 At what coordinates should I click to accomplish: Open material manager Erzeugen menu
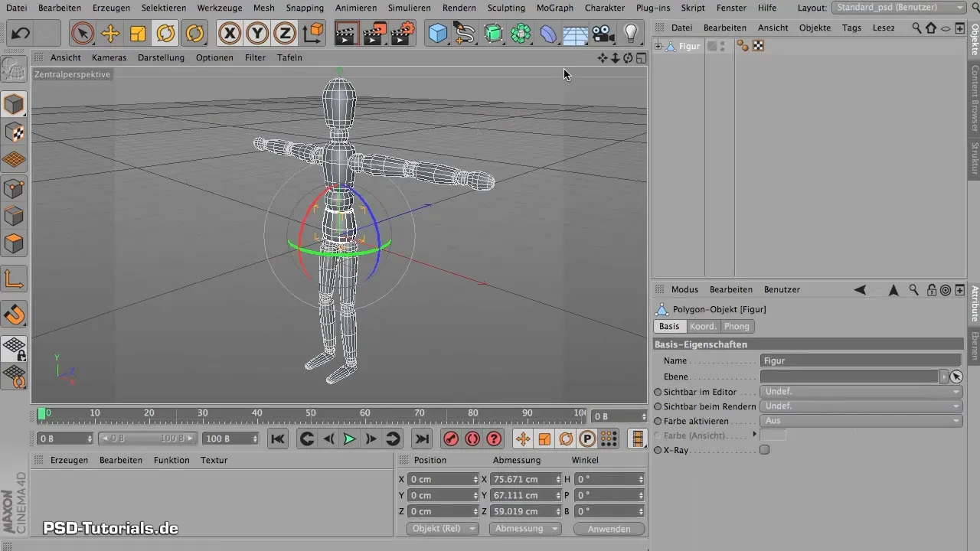(69, 460)
